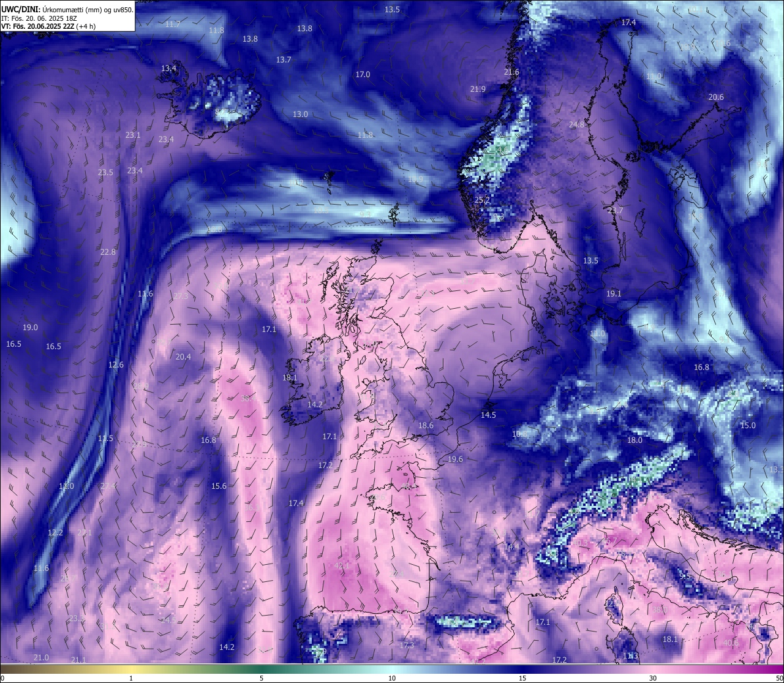Click the map value '19.1'

pyautogui.click(x=614, y=294)
